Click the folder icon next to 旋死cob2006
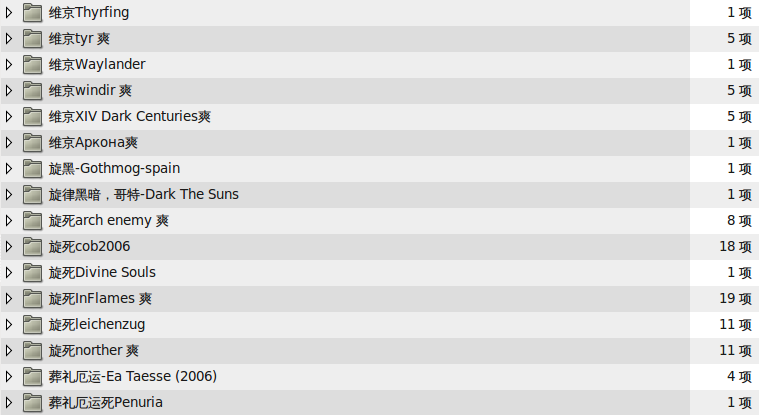The image size is (759, 415). pyautogui.click(x=32, y=246)
